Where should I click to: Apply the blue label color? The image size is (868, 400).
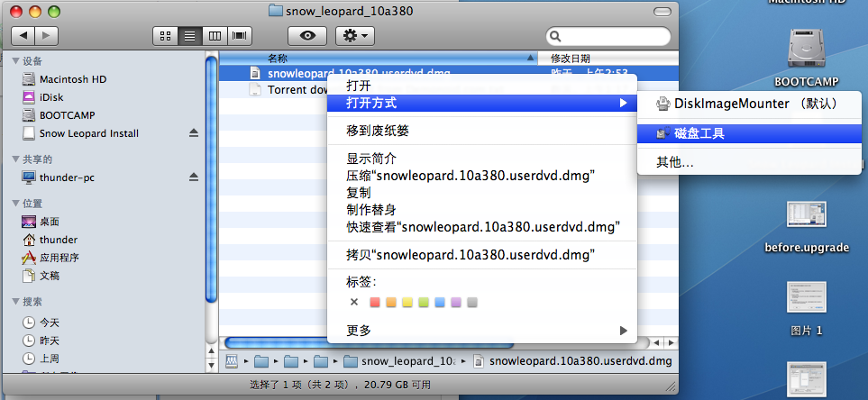(440, 302)
